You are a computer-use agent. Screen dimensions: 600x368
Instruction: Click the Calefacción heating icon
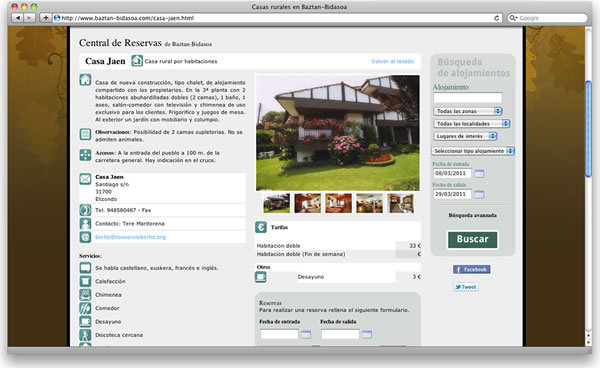(85, 281)
